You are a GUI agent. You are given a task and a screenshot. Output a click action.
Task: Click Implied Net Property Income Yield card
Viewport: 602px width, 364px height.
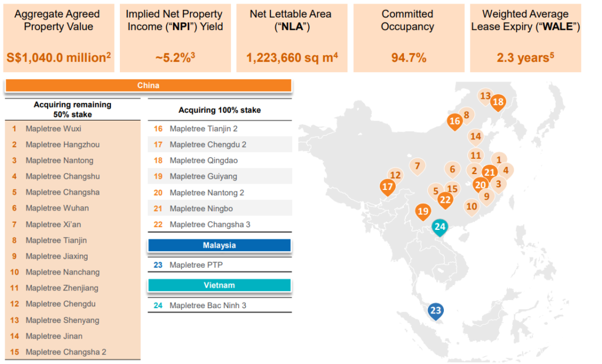click(x=175, y=38)
